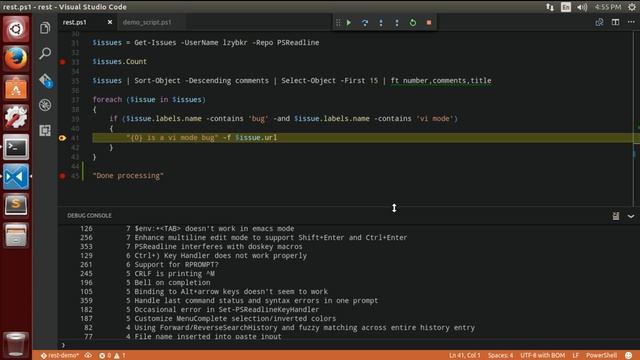Viewport: 640px width, 360px height.
Task: Open the system power gear menu
Action: click(x=632, y=7)
